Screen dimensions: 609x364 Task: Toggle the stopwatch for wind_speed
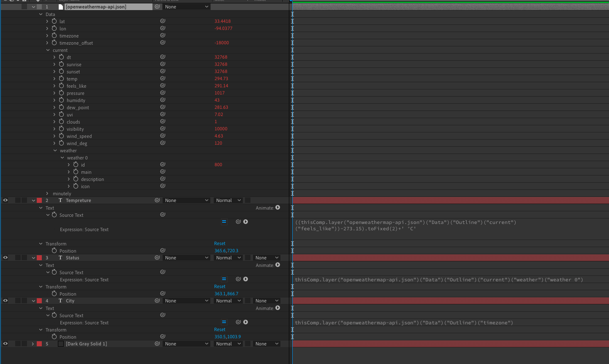[x=62, y=136]
